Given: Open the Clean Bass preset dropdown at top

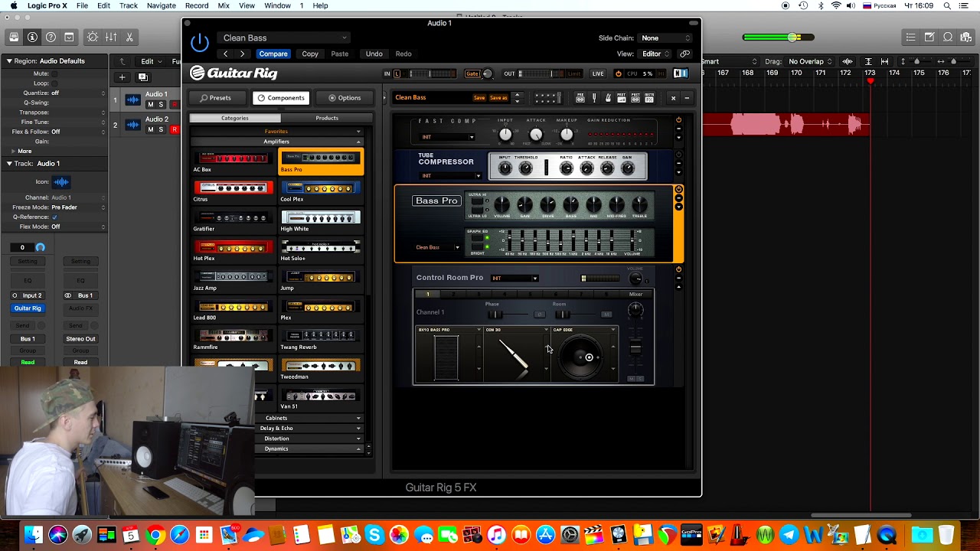Looking at the screenshot, I should [x=285, y=37].
